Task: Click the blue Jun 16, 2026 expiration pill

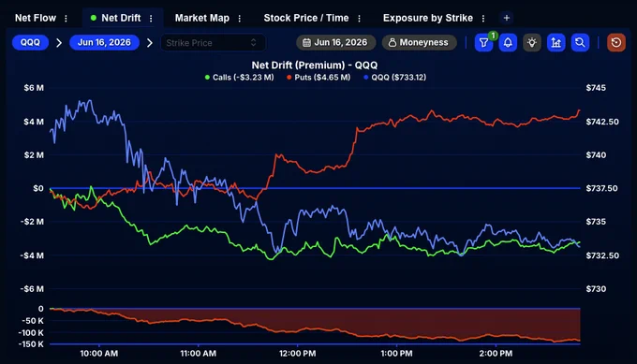Action: pyautogui.click(x=104, y=43)
